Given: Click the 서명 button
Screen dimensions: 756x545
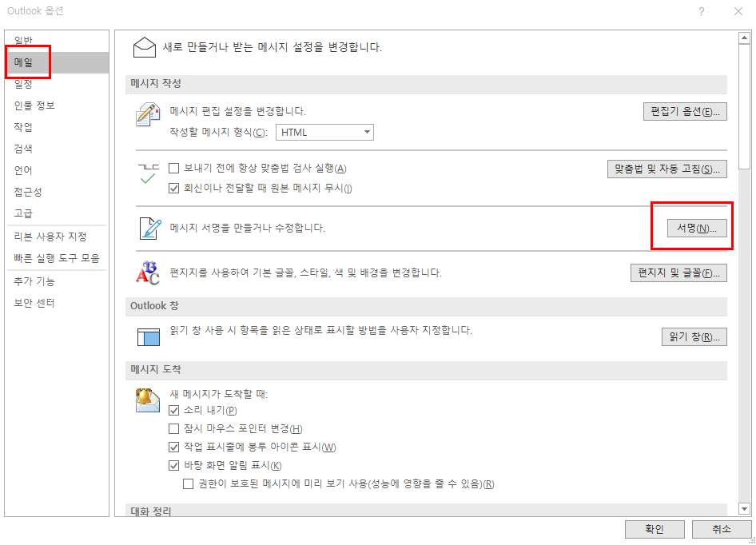Looking at the screenshot, I should pos(697,228).
